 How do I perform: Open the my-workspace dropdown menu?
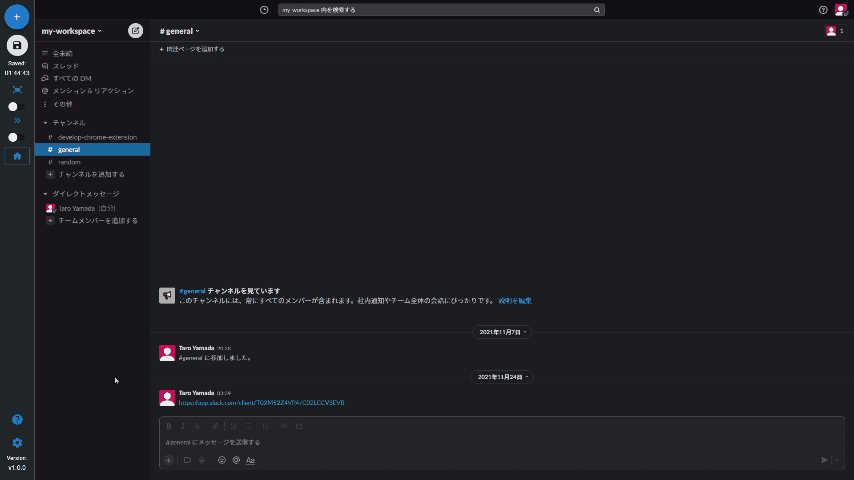tap(71, 31)
